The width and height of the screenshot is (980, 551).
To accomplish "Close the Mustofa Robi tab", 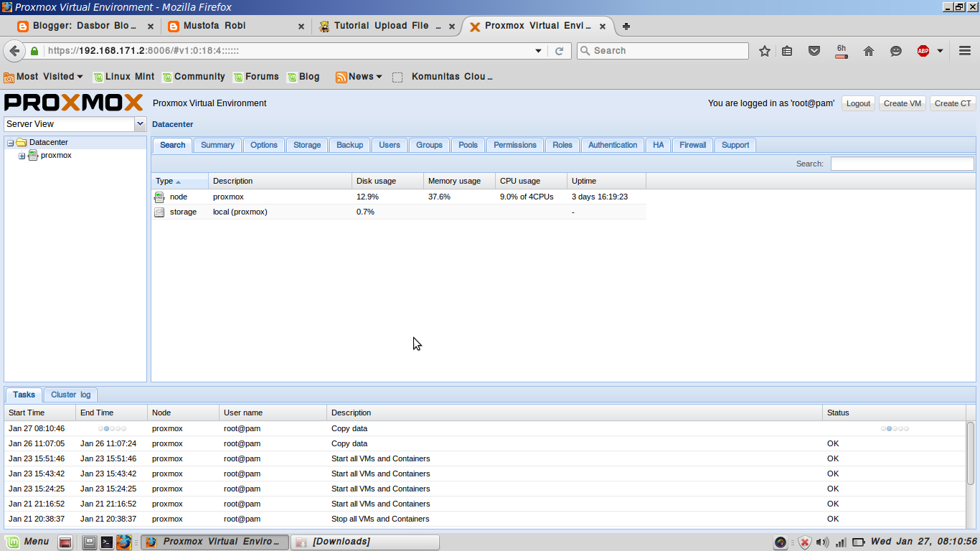I will click(x=301, y=27).
